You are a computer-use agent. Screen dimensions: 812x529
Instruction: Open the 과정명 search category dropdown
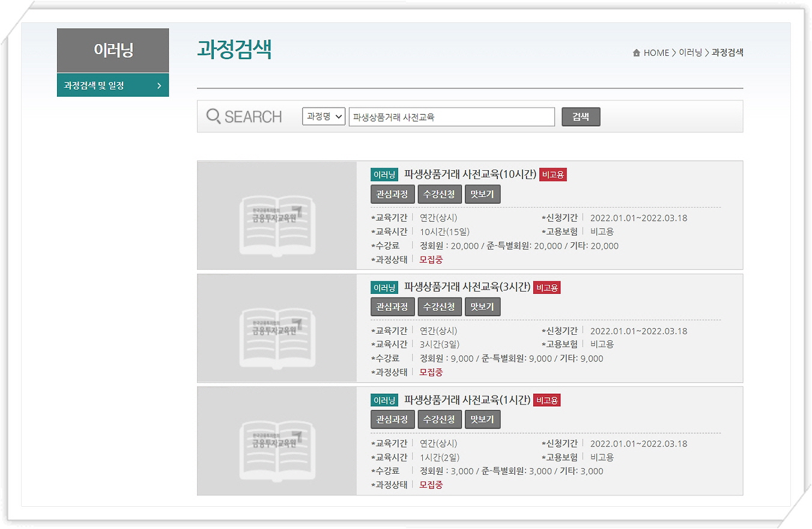324,117
